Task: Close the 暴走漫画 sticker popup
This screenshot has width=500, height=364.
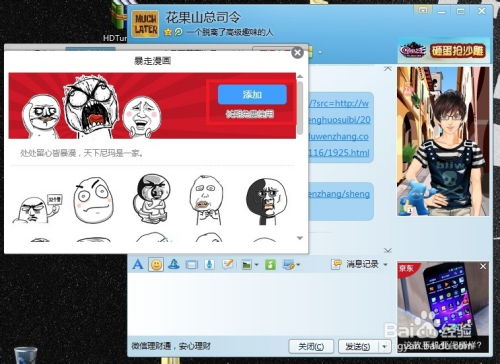Action: click(297, 53)
